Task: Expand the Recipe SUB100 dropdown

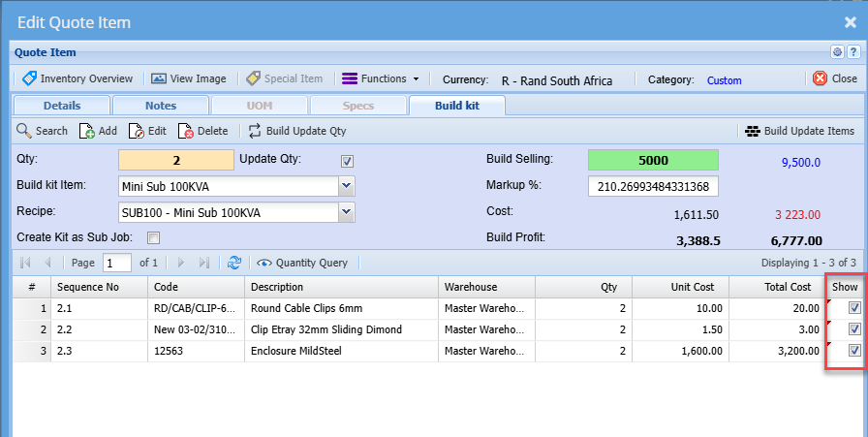Action: (347, 212)
